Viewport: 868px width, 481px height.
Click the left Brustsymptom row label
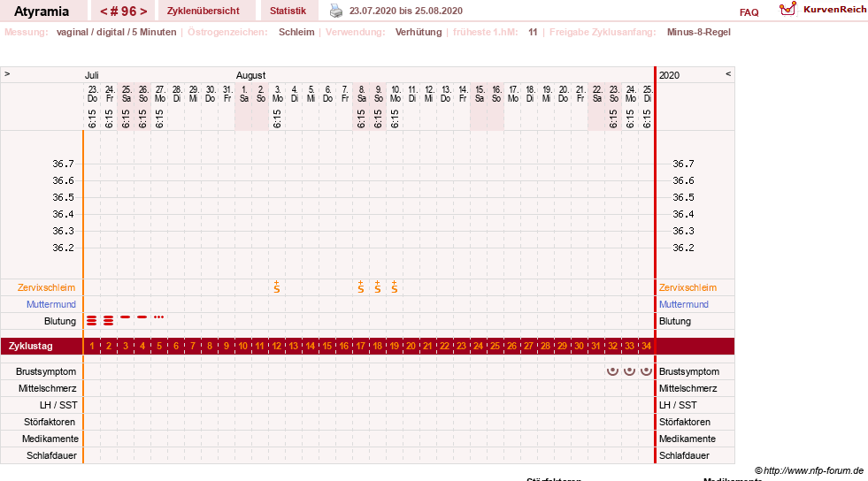(46, 371)
